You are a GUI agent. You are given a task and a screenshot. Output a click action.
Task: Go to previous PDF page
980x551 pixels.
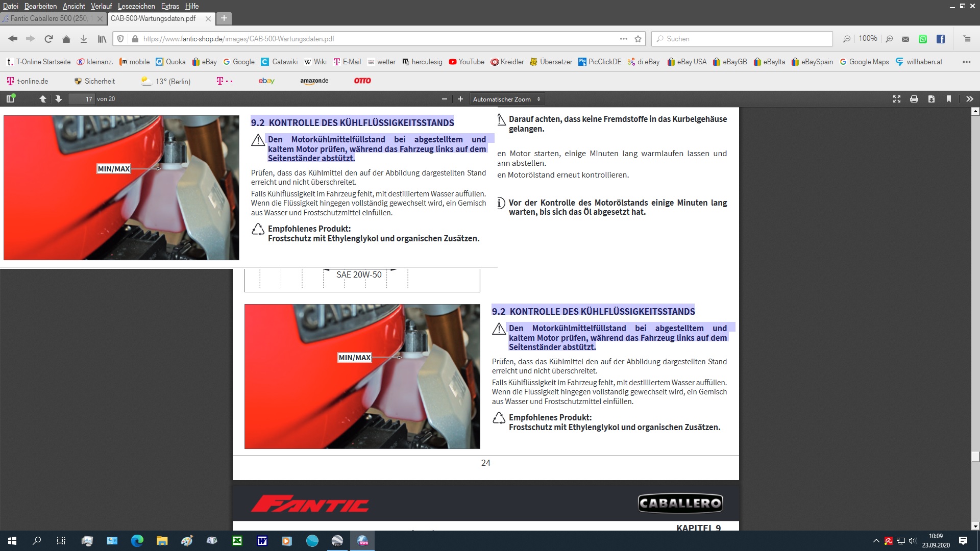tap(43, 99)
